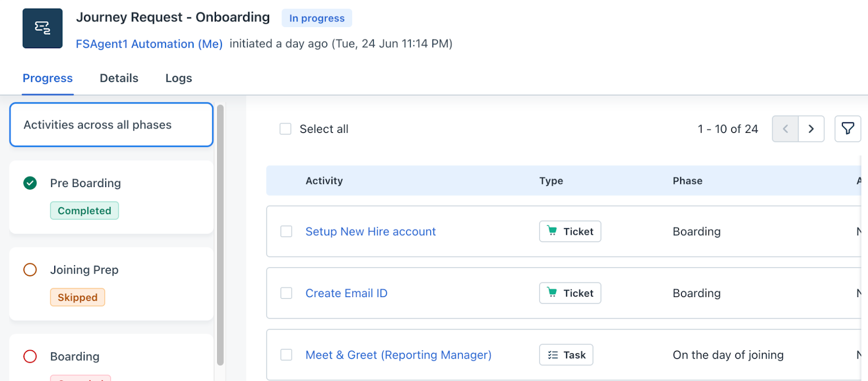
Task: Click the Pre Boarding completed checkmark icon
Action: [x=30, y=183]
